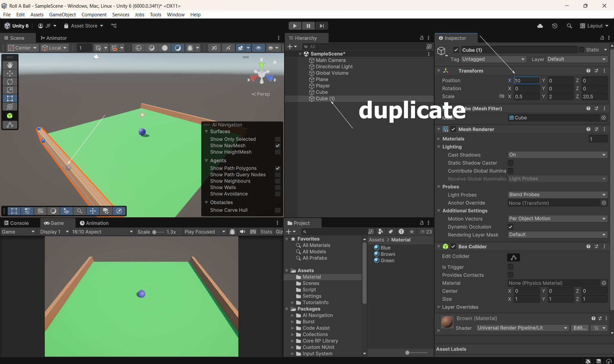
Task: Open the Undo History icon
Action: click(x=554, y=26)
